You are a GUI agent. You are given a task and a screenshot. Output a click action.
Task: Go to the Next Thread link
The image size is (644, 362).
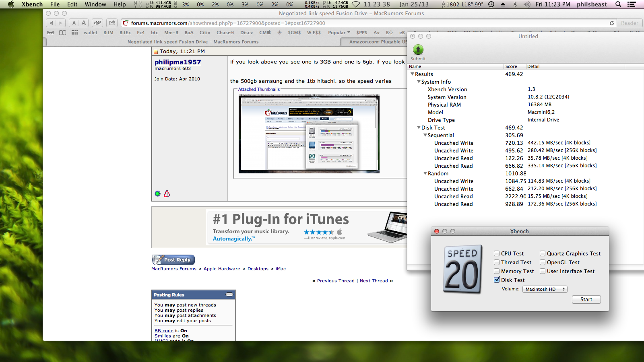coord(374,281)
